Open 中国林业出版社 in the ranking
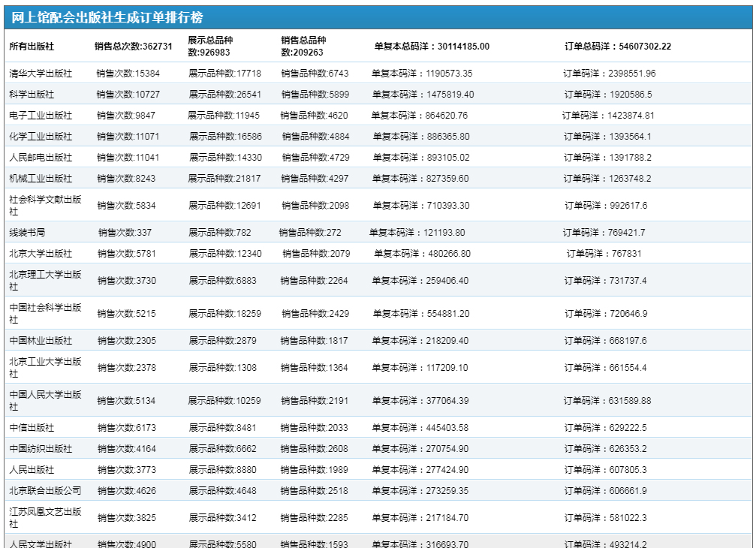 41,341
